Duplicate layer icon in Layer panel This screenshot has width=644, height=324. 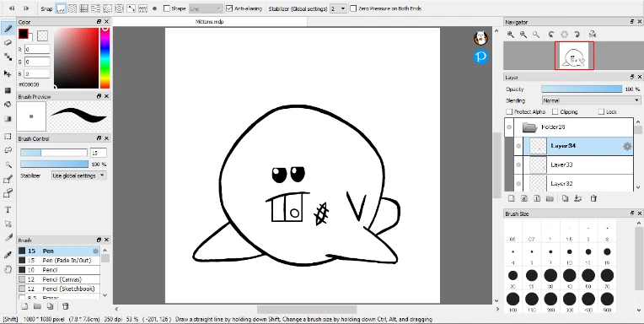coord(565,198)
